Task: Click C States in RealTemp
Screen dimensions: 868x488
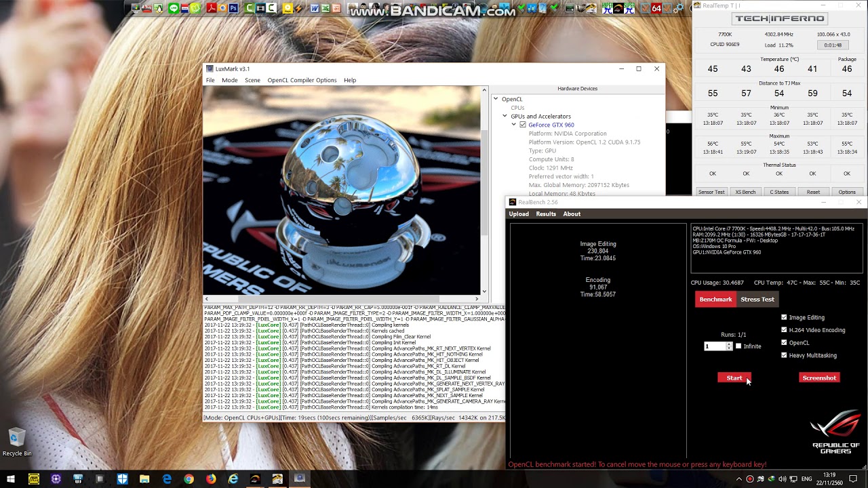Action: pyautogui.click(x=779, y=192)
